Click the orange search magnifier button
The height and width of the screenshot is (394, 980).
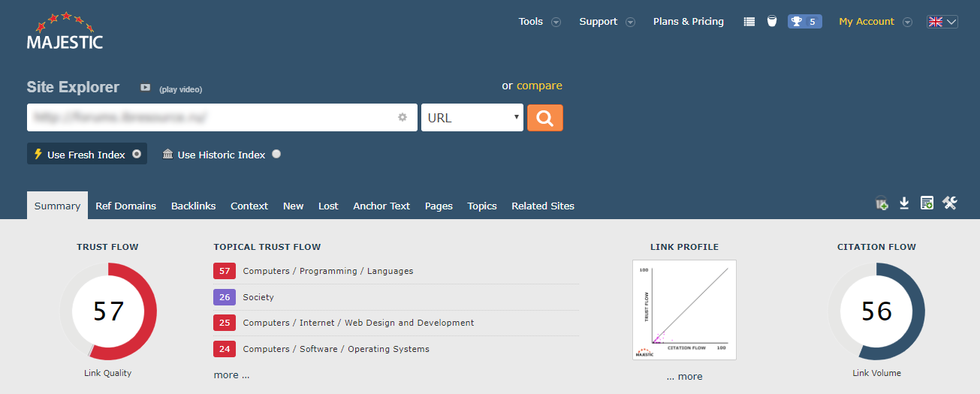(x=544, y=118)
